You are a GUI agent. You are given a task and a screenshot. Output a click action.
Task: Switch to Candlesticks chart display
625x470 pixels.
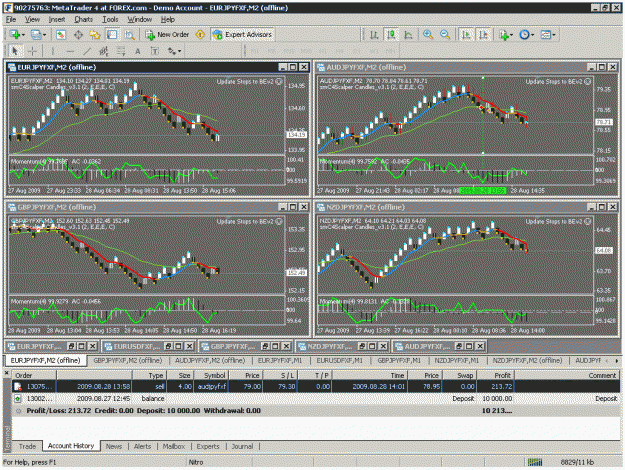tap(391, 35)
